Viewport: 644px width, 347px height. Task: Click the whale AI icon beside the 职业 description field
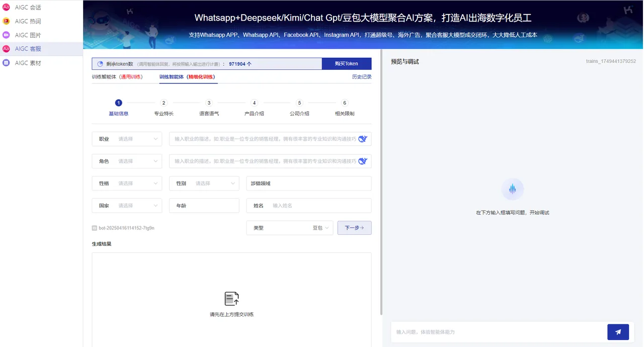[x=363, y=139]
